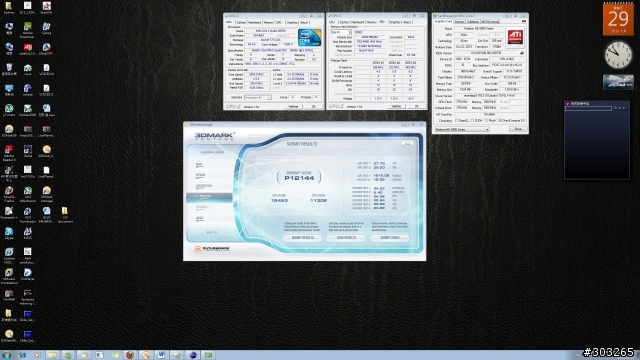Open the PotPlayer desktop shortcut
This screenshot has height=360, width=640.
pyautogui.click(x=28, y=273)
